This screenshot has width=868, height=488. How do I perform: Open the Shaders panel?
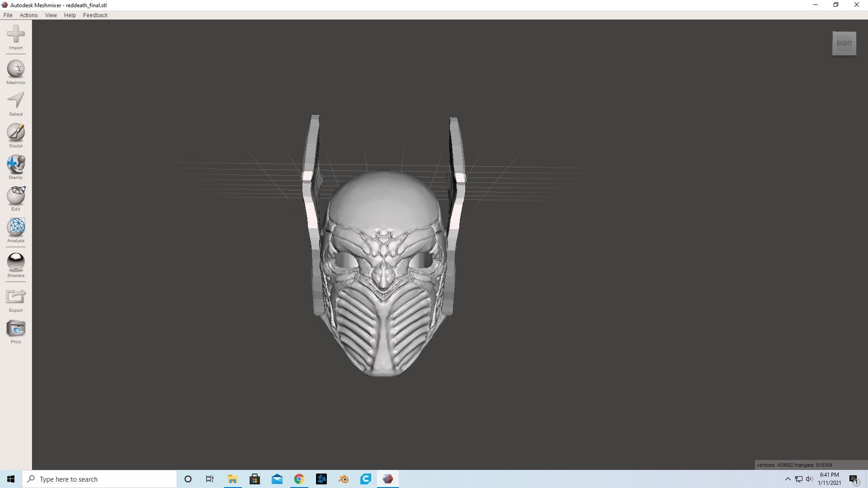pos(16,265)
